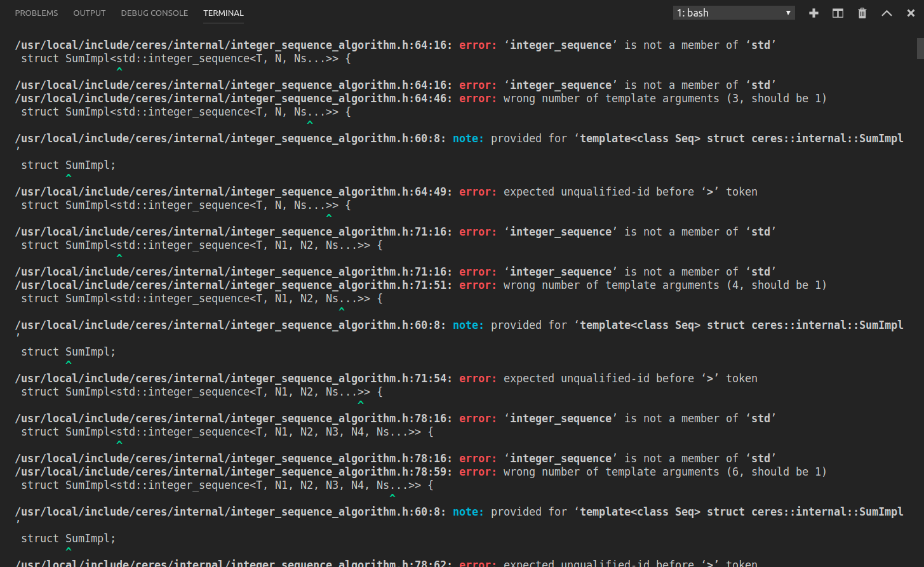The height and width of the screenshot is (567, 924).
Task: Switch to the OUTPUT tab
Action: tap(90, 13)
